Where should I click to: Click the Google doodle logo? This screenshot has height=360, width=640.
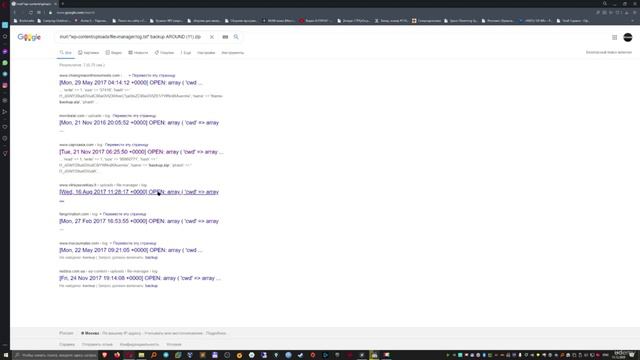(29, 37)
